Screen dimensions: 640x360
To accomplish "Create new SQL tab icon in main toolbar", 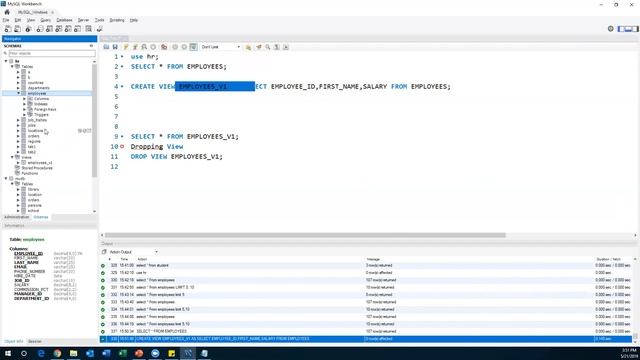I will (x=8, y=29).
